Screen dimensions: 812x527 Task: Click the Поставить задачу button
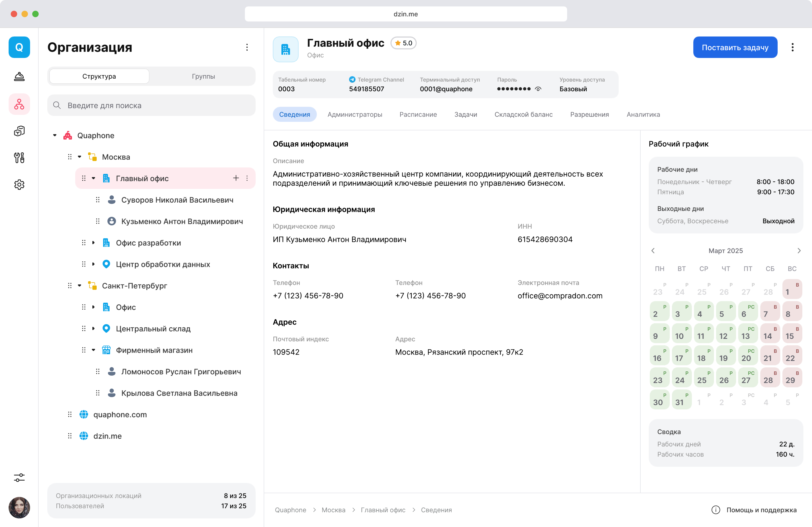(x=735, y=47)
